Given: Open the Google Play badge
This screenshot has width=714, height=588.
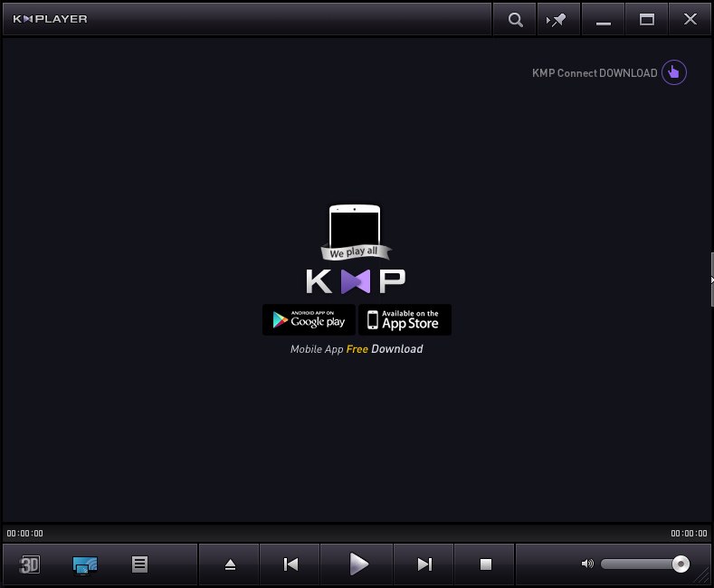Looking at the screenshot, I should click(x=309, y=320).
